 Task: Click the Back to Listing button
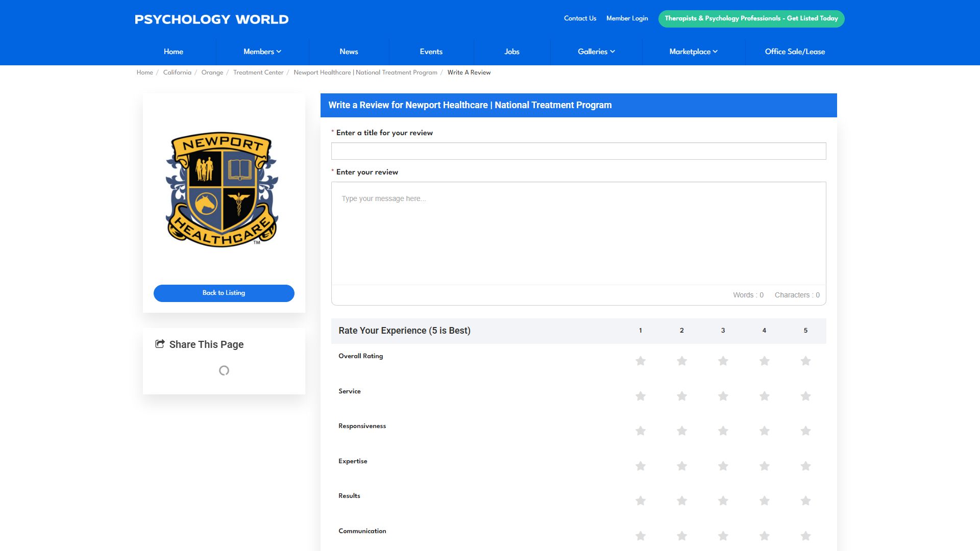(224, 293)
